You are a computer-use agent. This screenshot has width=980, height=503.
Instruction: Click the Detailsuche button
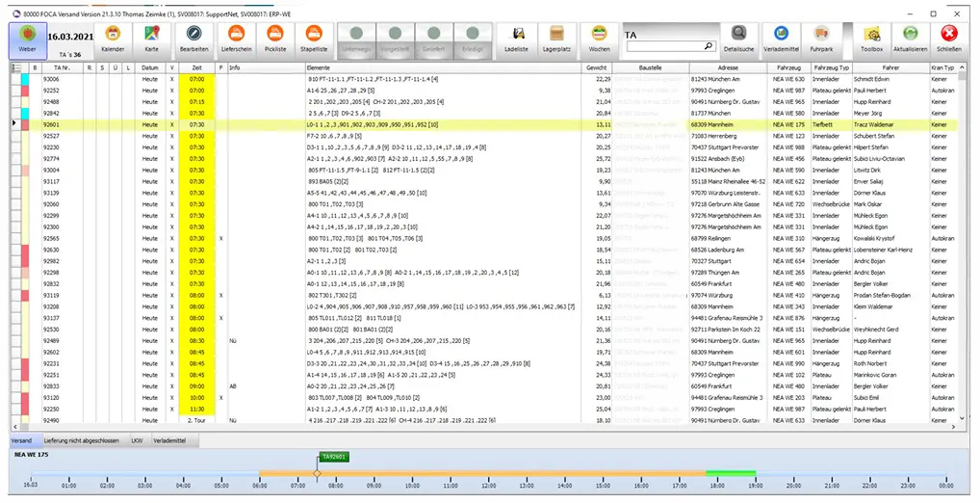click(739, 39)
